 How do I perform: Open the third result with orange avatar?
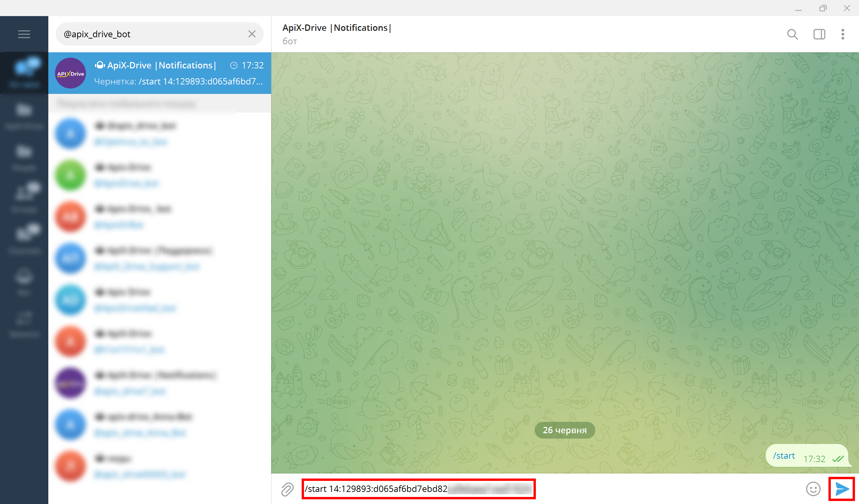(159, 217)
